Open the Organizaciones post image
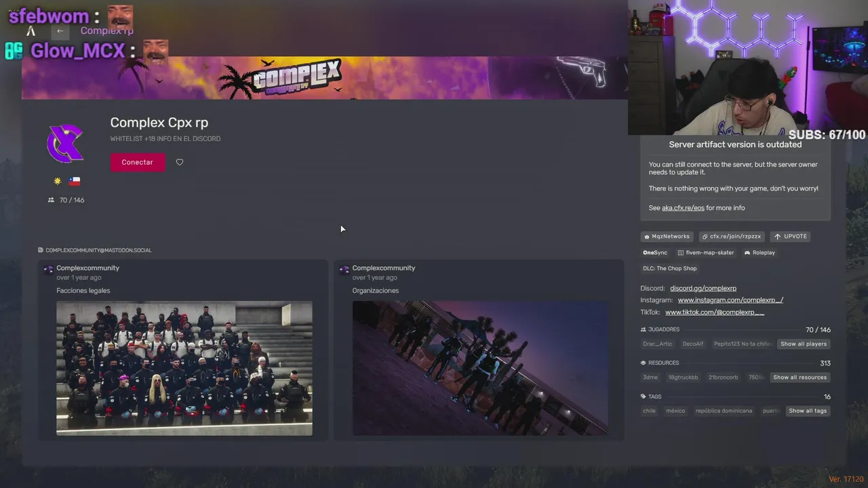The image size is (868, 488). (x=480, y=368)
